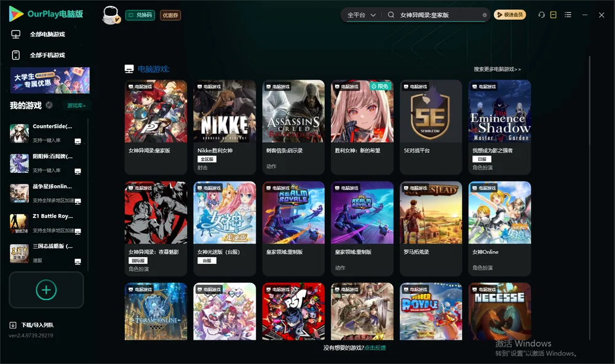Open the user avatar profile
Viewport: 615px width, 364px height.
pos(111,15)
